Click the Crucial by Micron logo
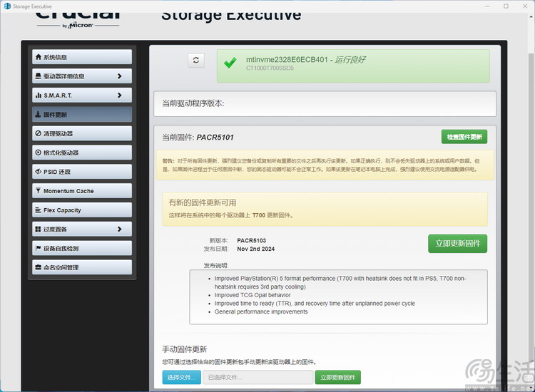Screen dimensions: 535x392 pos(78,20)
